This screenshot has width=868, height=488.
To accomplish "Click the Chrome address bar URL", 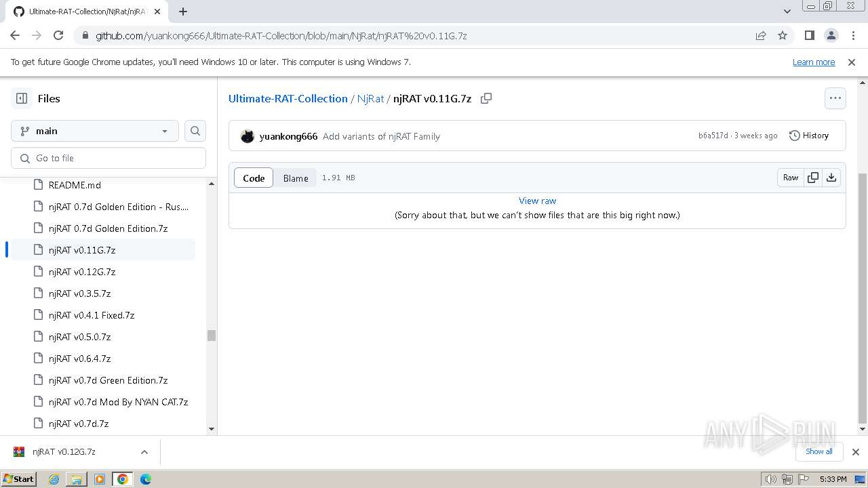I will (281, 35).
